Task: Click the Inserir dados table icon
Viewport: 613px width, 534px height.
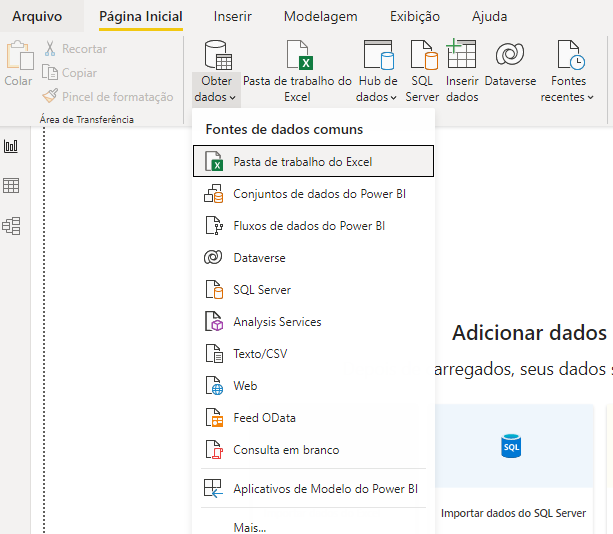Action: coord(461,54)
